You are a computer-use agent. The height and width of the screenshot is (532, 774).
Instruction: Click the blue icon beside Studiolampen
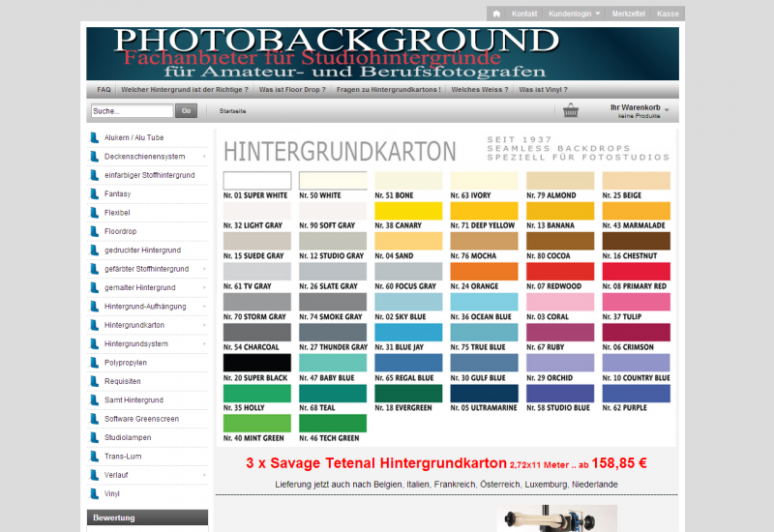(95, 437)
